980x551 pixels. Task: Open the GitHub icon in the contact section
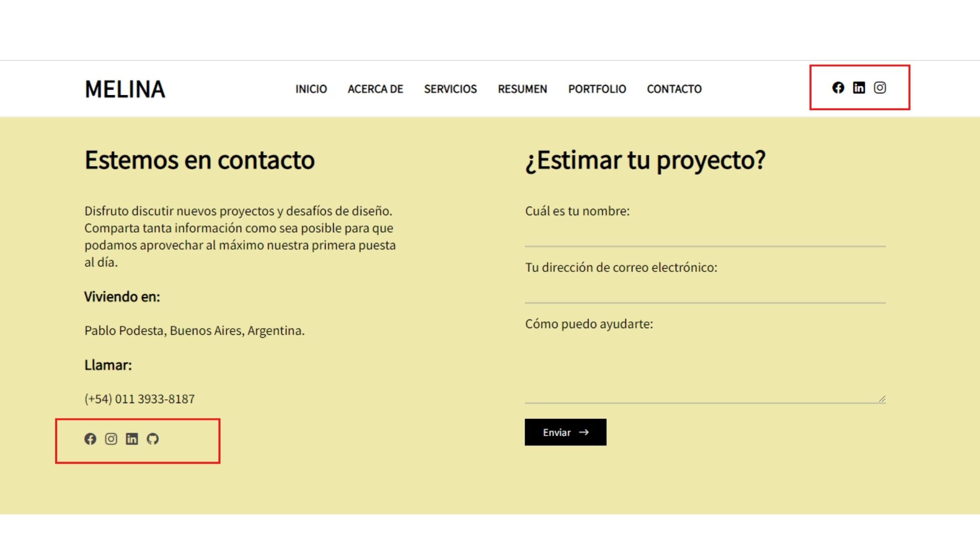click(x=153, y=439)
